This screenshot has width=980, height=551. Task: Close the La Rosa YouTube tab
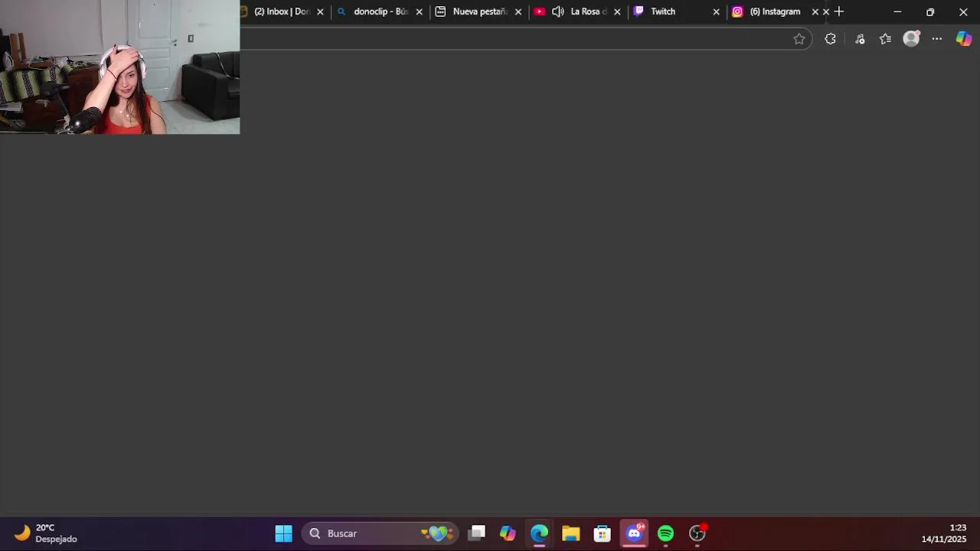pos(617,11)
